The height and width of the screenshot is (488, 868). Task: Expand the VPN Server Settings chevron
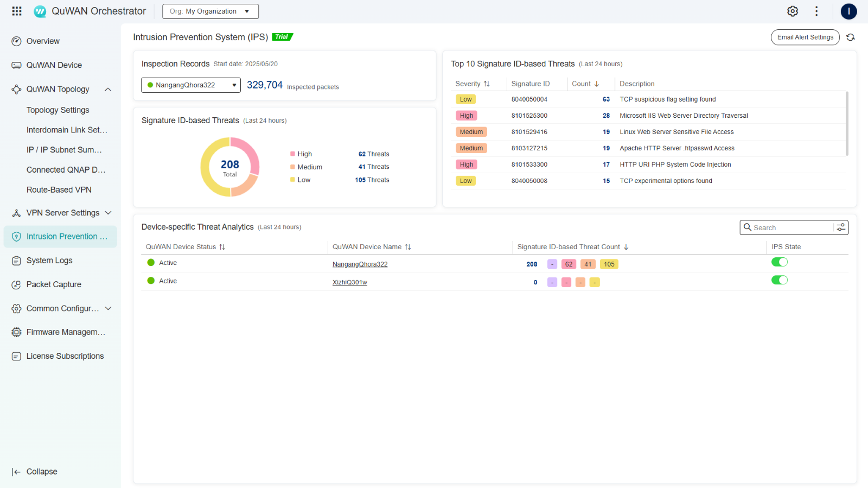tap(108, 213)
